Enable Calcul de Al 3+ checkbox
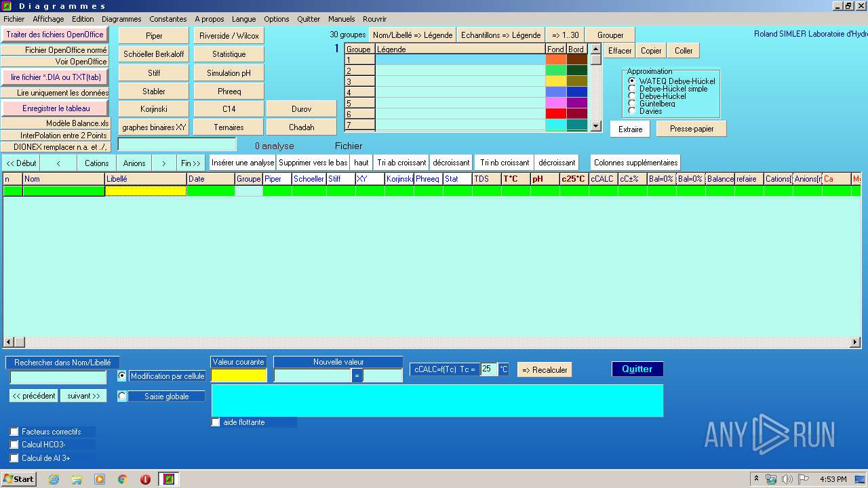This screenshot has width=868, height=488. tap(14, 458)
